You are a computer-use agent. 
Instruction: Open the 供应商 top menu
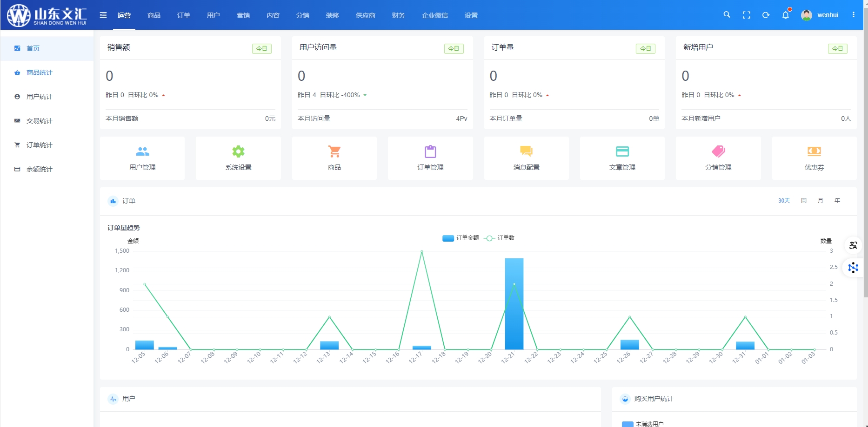point(366,15)
